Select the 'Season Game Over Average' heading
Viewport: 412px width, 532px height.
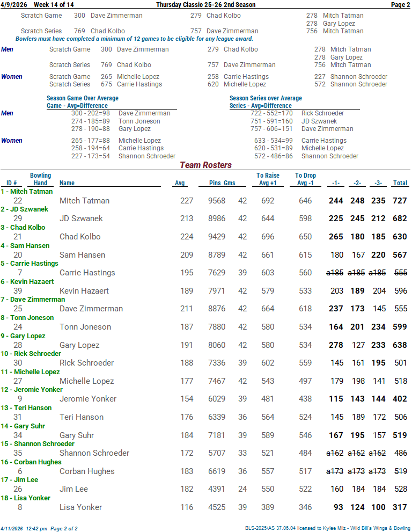[x=83, y=98]
